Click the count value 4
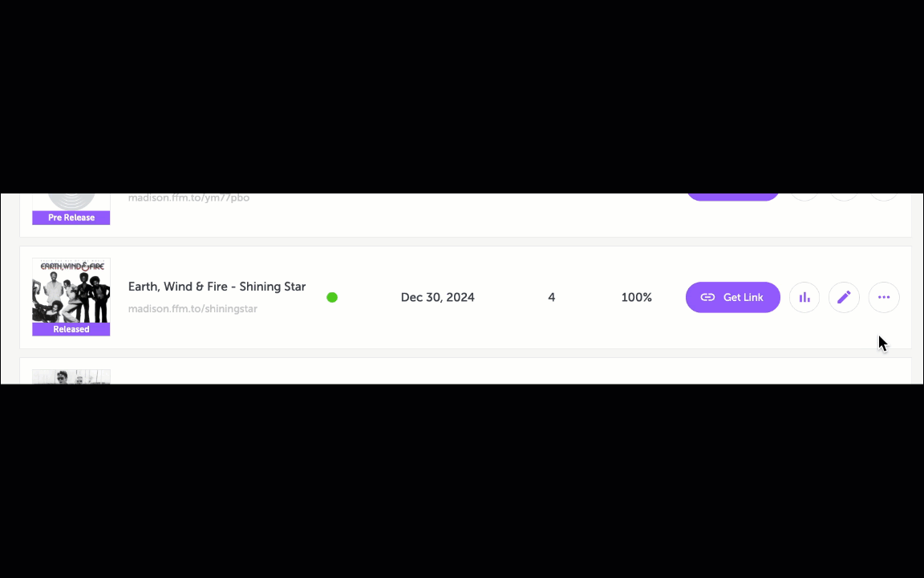 click(x=552, y=297)
